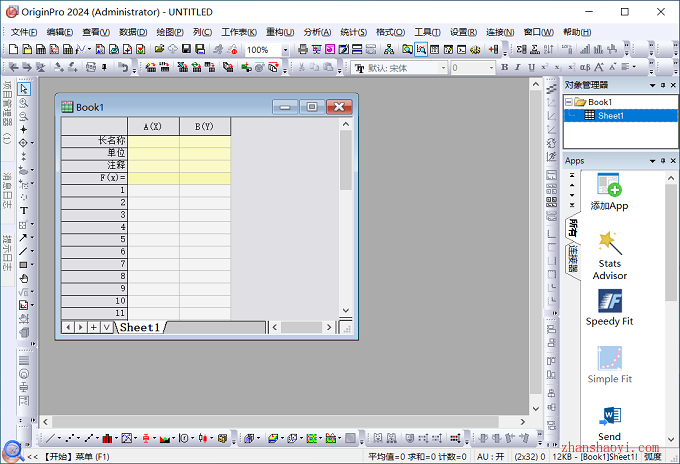Open the Box chart plot dropdown arrow
The image size is (680, 464).
(x=154, y=438)
